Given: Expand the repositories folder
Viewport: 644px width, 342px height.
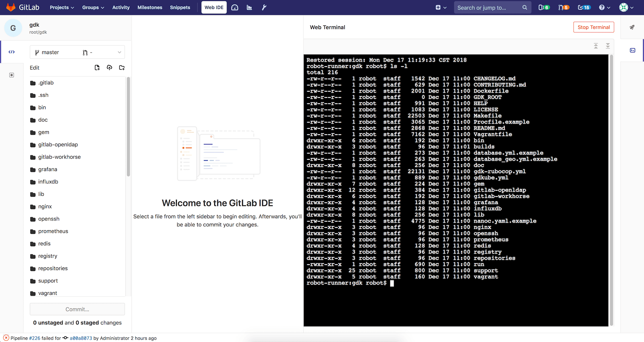Looking at the screenshot, I should point(77,268).
